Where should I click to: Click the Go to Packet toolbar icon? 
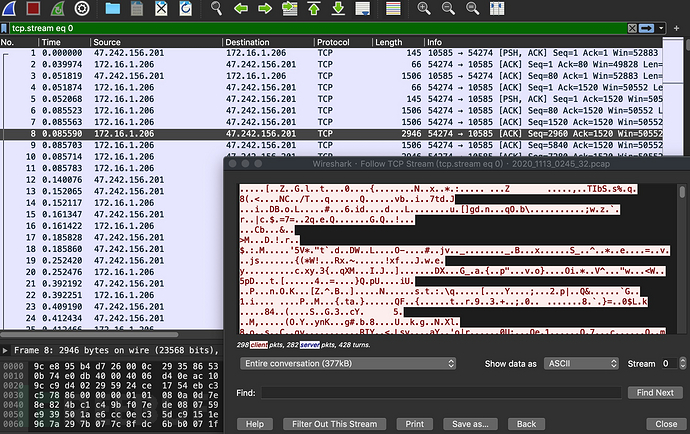[290, 8]
